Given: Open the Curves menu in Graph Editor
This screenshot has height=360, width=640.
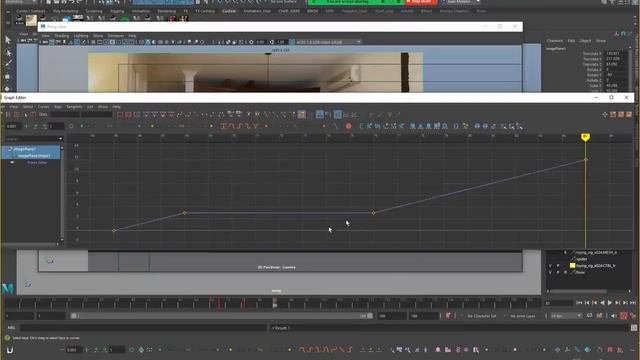Looking at the screenshot, I should pos(43,107).
